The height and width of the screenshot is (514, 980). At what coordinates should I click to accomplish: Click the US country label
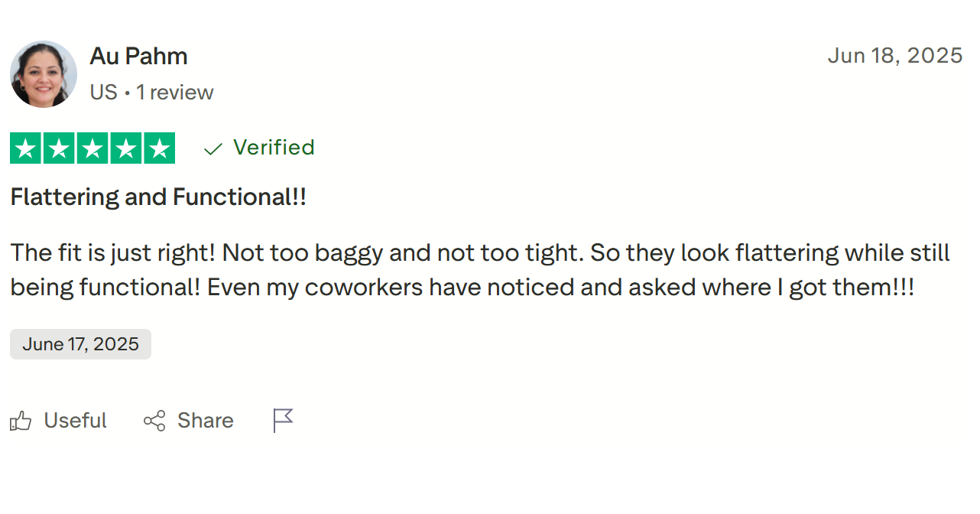(x=103, y=93)
